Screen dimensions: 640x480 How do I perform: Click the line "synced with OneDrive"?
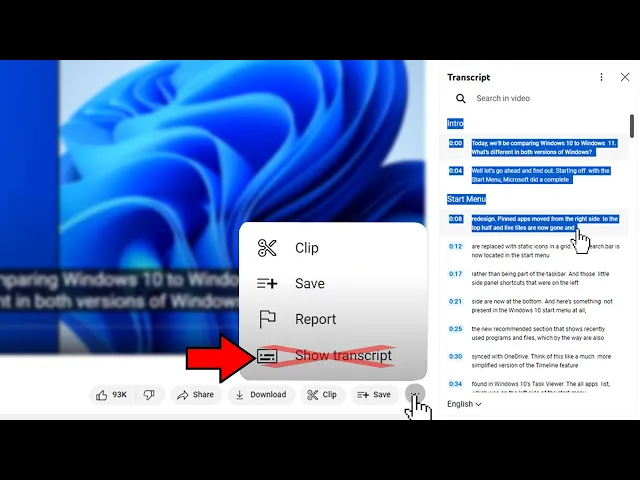[541, 361]
